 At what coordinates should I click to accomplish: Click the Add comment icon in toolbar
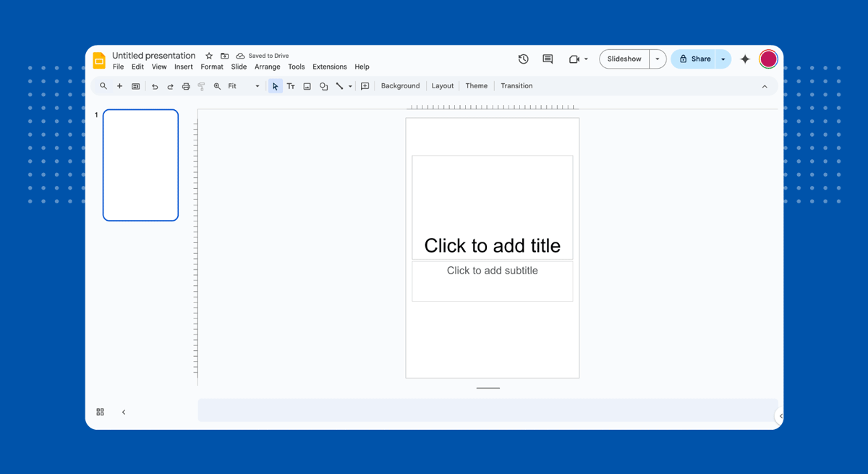click(365, 86)
